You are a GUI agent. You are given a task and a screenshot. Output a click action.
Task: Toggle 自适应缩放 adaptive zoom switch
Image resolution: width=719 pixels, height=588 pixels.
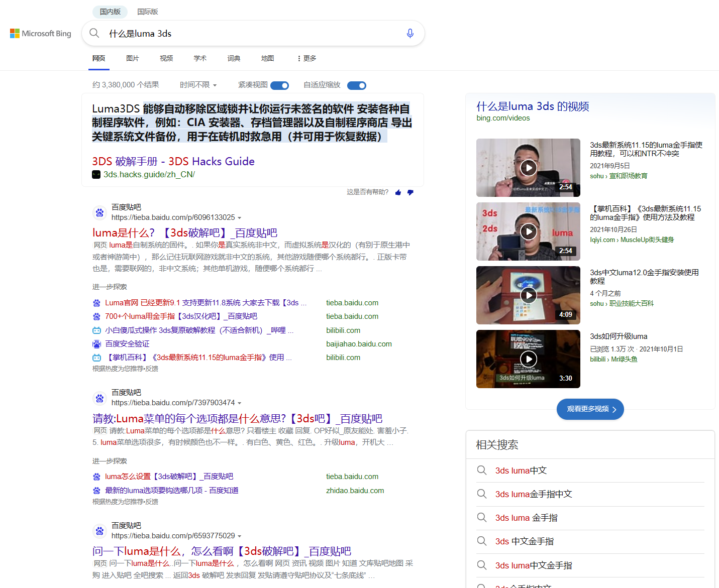[356, 85]
